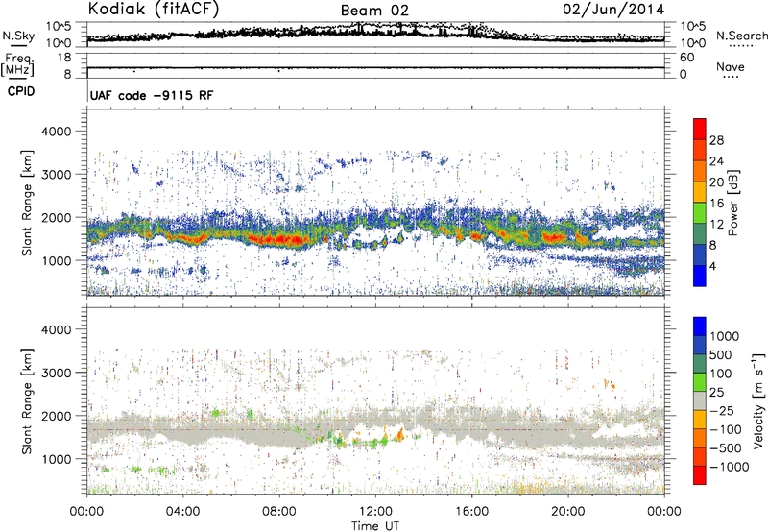Click the gray segment of Velocity colorbar
This screenshot has height=532, width=768.
[x=700, y=401]
